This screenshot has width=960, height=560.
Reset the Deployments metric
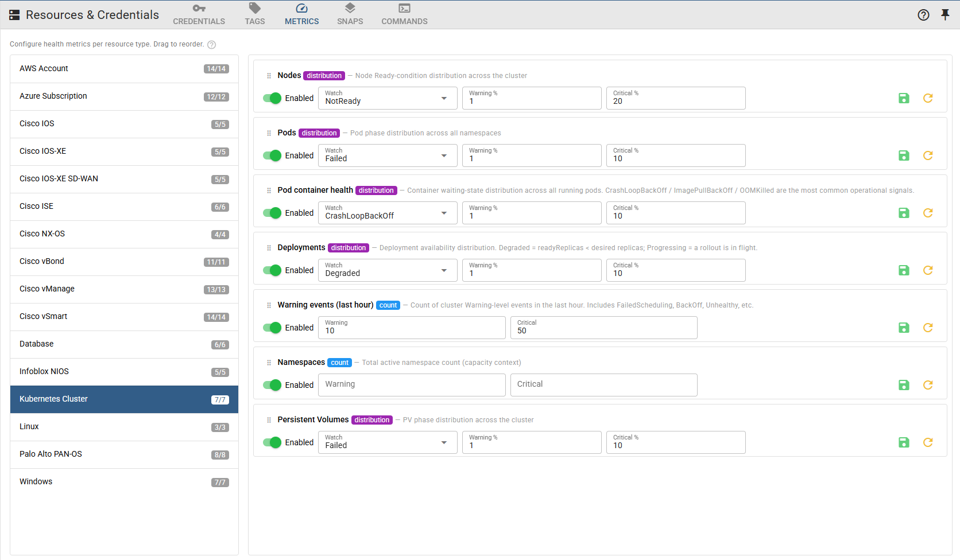coord(928,270)
